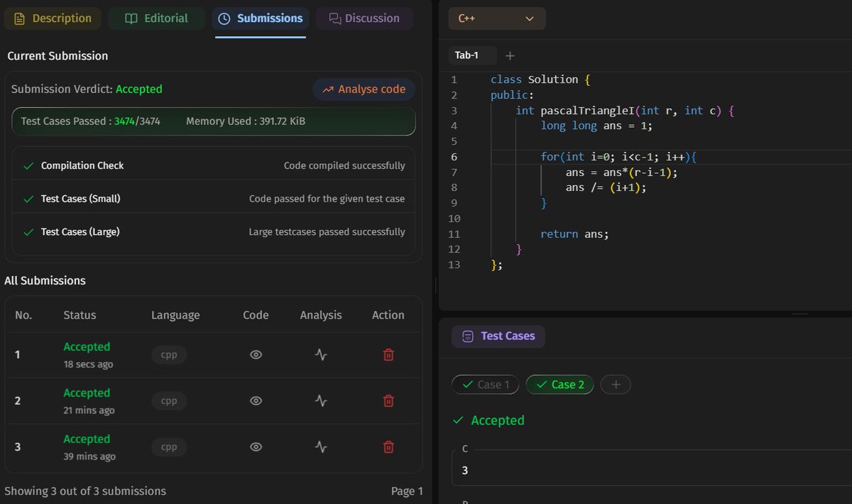Select the Submissions tab

pos(261,18)
